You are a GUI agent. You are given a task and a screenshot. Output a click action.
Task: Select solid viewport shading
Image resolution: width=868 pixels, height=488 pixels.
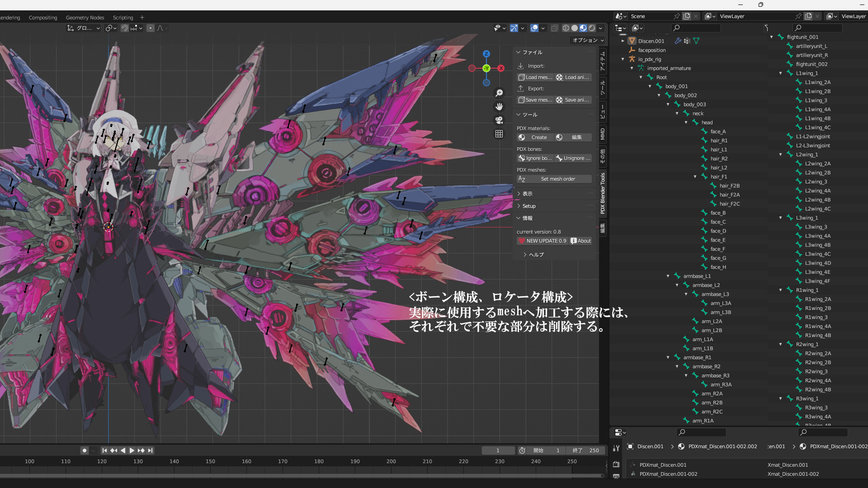[575, 28]
